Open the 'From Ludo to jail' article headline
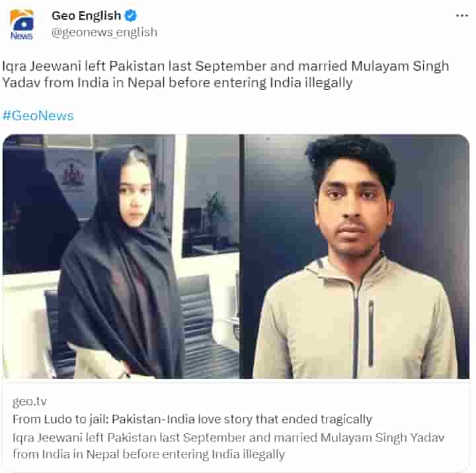Viewport: 476px width, 473px height. pos(192,419)
